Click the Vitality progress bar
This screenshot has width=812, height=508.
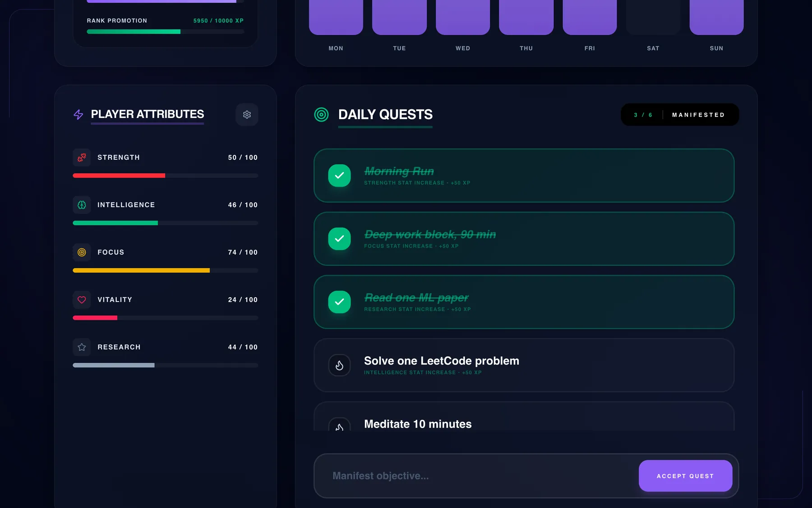point(166,318)
